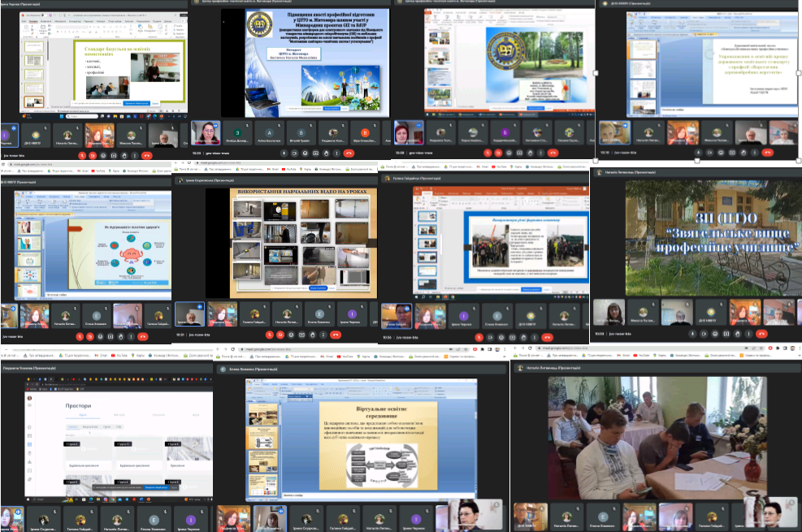Leave call in the GIZ project slide meeting
Image resolution: width=802 pixels, height=532 pixels.
(349, 152)
